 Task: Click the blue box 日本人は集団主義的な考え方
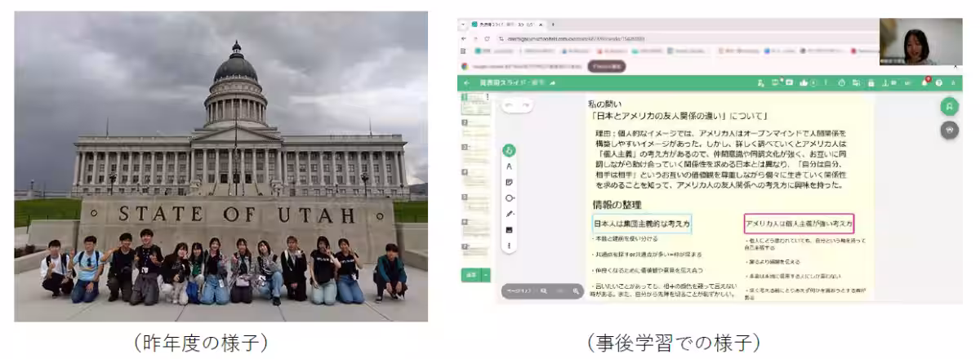[x=642, y=224]
